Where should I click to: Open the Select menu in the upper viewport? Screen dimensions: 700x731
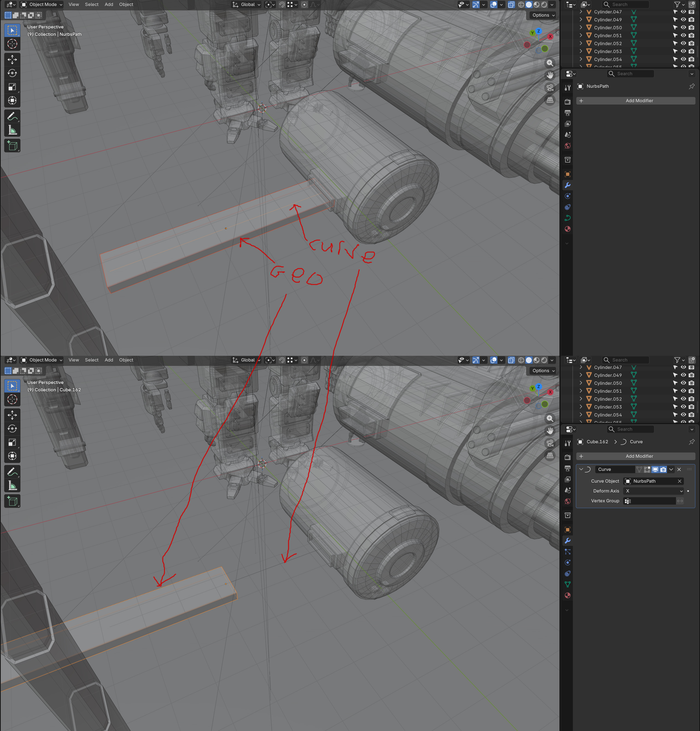click(x=91, y=4)
